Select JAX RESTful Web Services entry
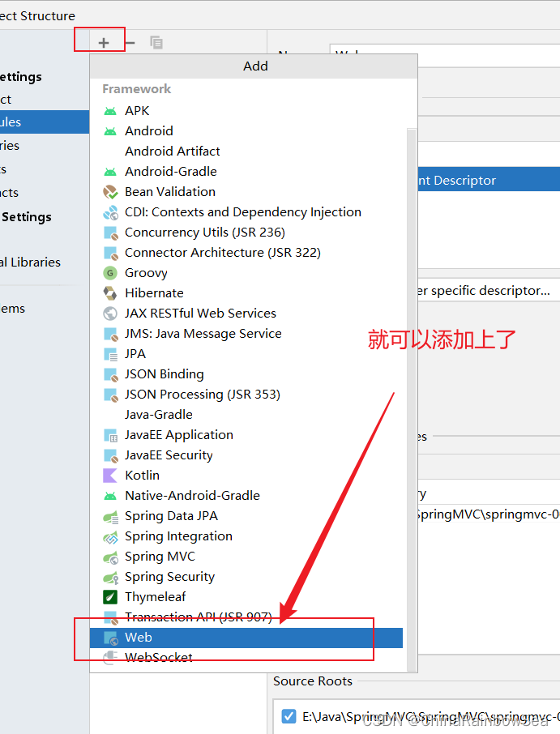Image resolution: width=560 pixels, height=734 pixels. pyautogui.click(x=200, y=314)
